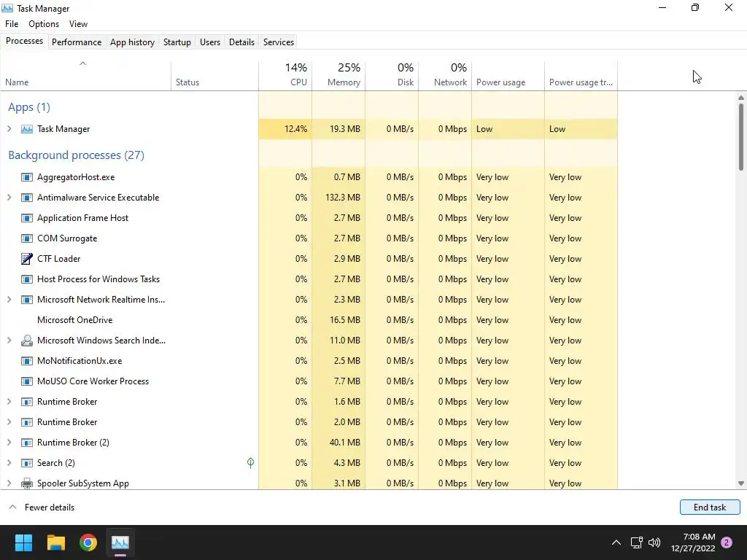
Task: Click the Task Manager app row icon
Action: point(27,129)
